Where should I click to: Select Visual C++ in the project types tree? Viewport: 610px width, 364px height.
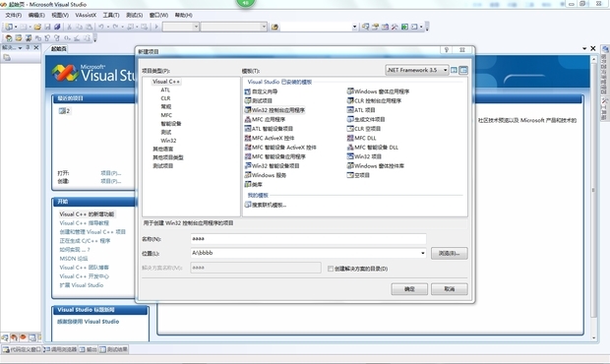coord(166,82)
